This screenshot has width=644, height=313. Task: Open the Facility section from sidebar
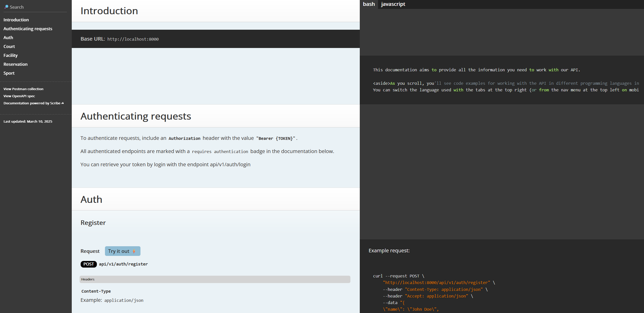(10, 55)
